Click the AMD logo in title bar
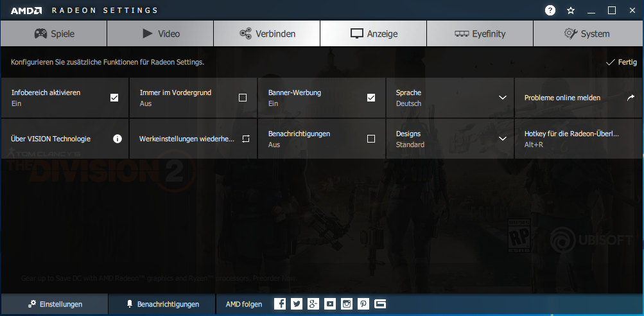 click(x=26, y=11)
